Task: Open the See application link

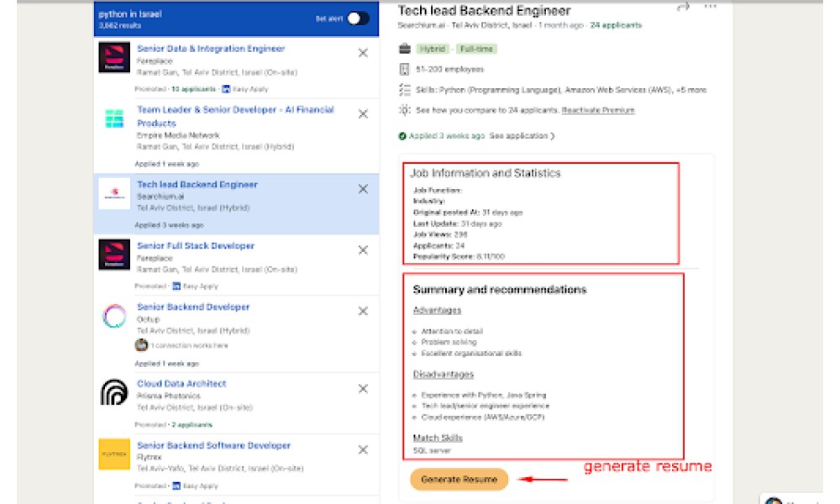Action: 522,136
